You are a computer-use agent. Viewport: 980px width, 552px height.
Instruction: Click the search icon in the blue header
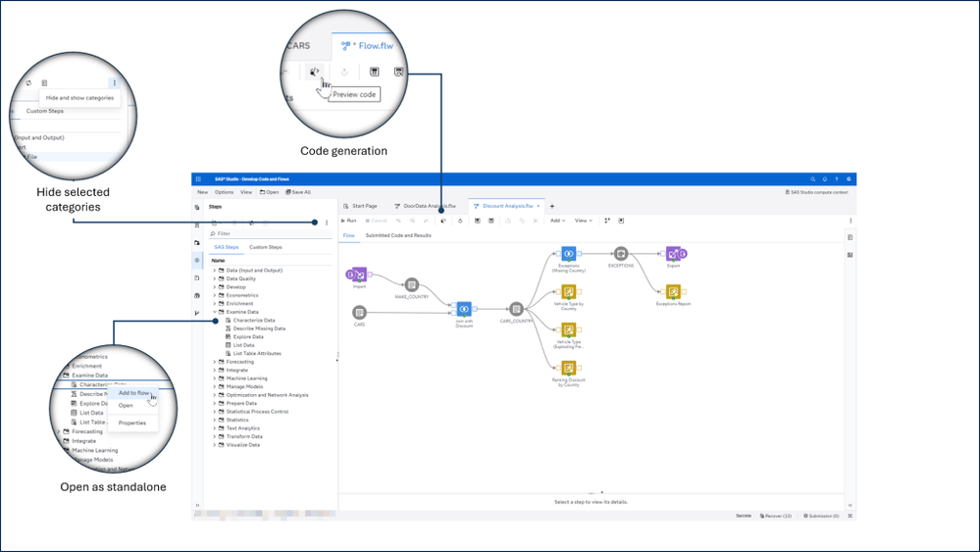click(812, 179)
